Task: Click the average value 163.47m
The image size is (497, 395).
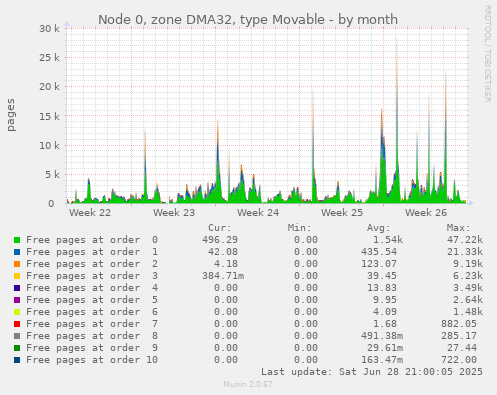Action: (382, 360)
